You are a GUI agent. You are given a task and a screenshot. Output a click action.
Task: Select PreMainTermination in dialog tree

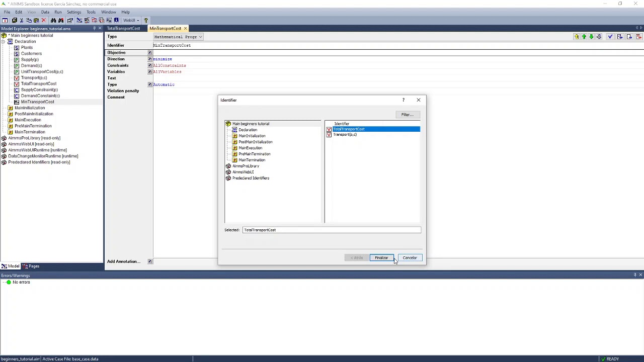coord(254,154)
